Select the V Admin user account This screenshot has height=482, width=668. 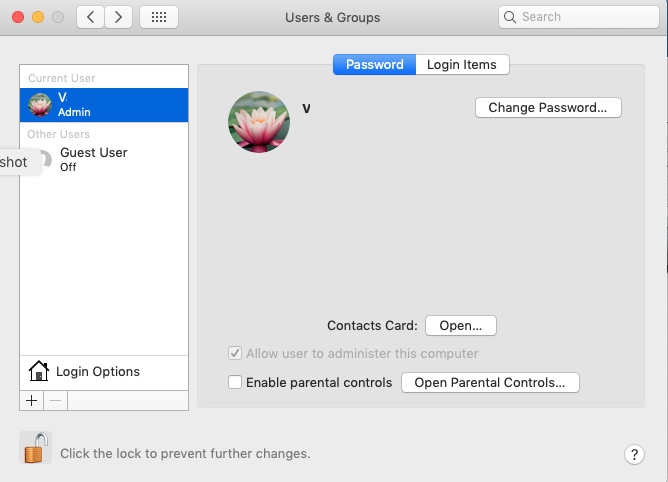(103, 104)
